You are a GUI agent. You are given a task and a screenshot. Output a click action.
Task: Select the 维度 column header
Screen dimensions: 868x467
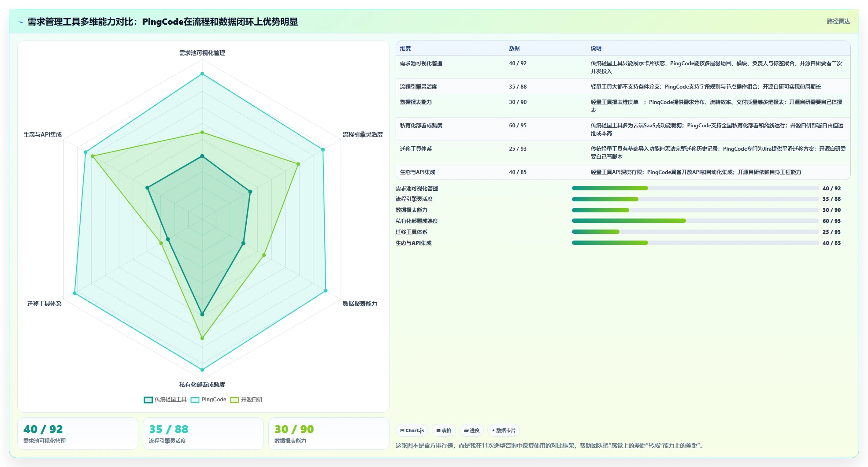click(405, 48)
